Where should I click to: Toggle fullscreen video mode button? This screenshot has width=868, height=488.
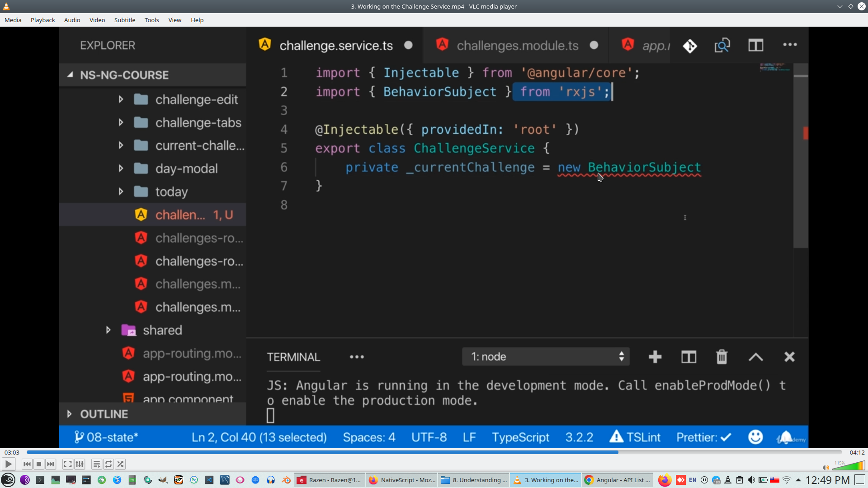(67, 464)
